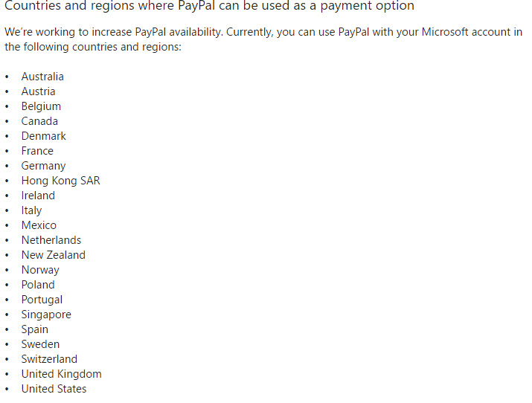
Task: Click the Hong Kong SAR entry
Action: (x=61, y=181)
